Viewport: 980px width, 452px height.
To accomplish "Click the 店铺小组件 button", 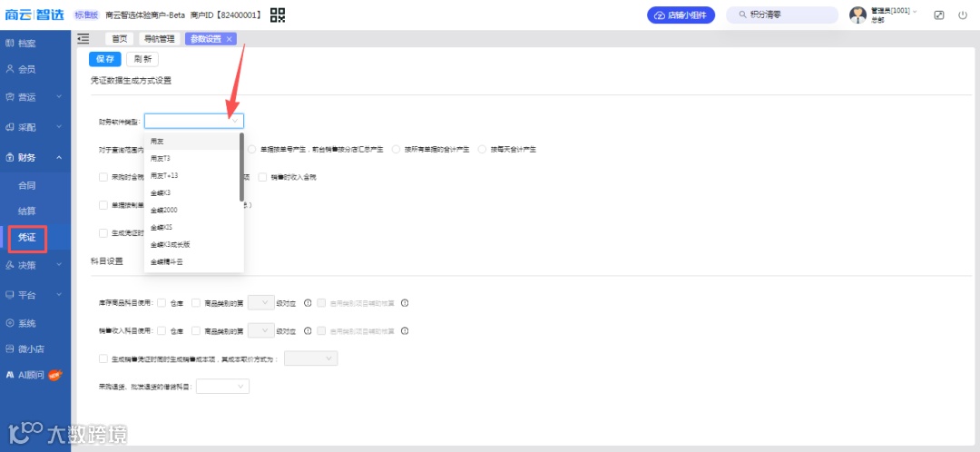I will pyautogui.click(x=681, y=15).
